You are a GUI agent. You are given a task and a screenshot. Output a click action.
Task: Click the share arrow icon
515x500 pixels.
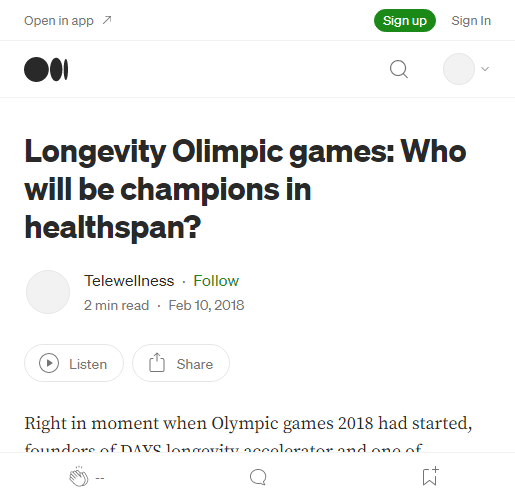click(x=157, y=362)
